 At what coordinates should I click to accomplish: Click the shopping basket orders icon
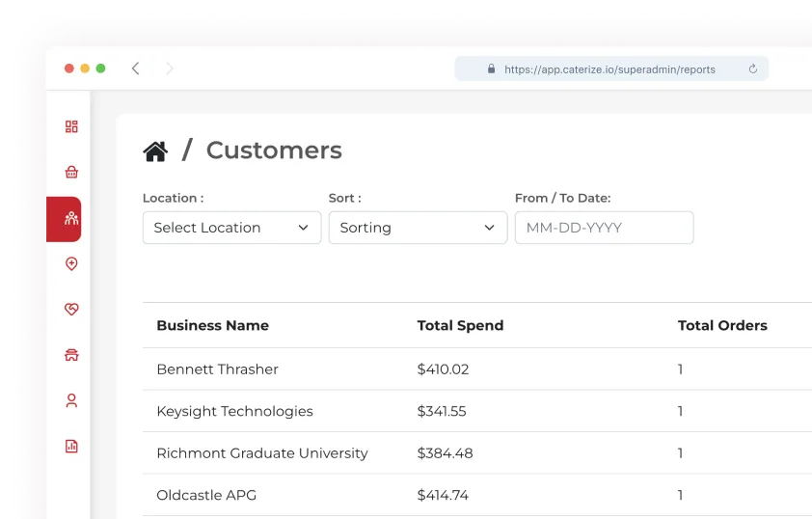pos(71,173)
